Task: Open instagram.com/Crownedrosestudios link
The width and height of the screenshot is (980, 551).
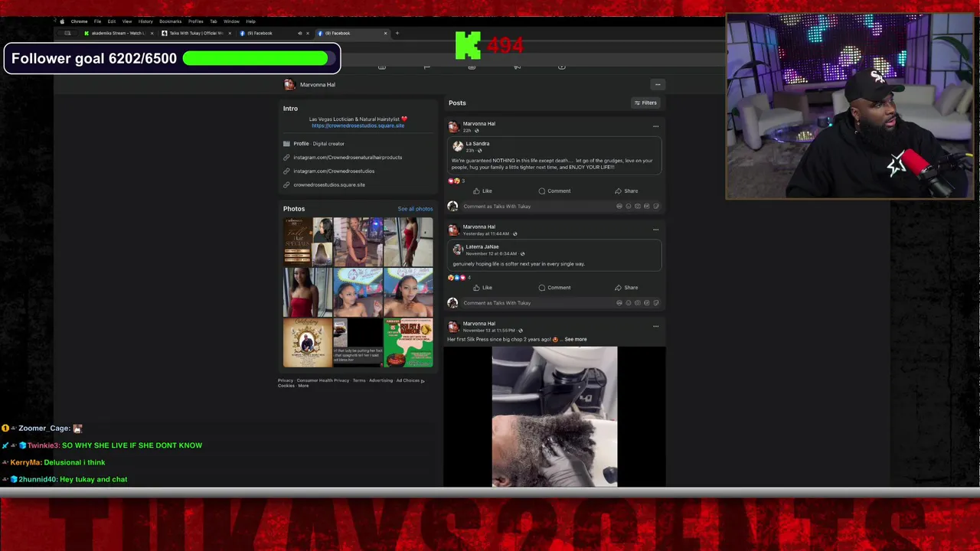Action: [x=334, y=171]
